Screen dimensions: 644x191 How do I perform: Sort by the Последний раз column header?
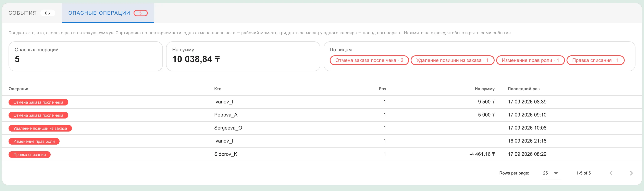523,89
